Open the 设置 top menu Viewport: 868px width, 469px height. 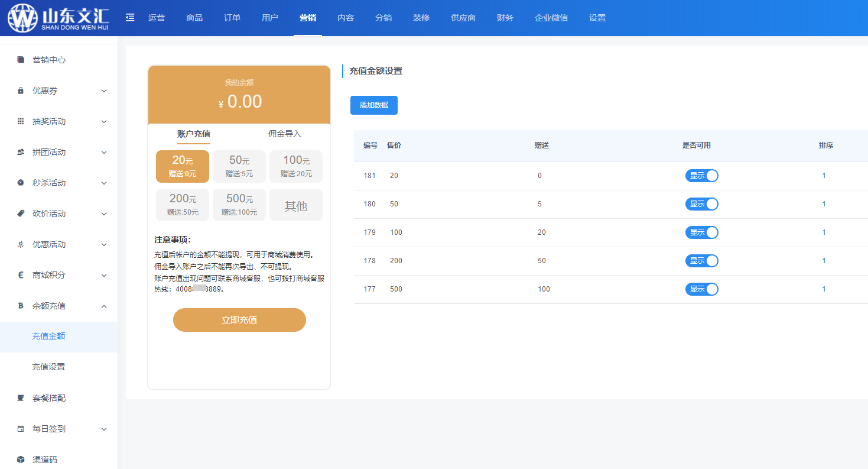[597, 18]
